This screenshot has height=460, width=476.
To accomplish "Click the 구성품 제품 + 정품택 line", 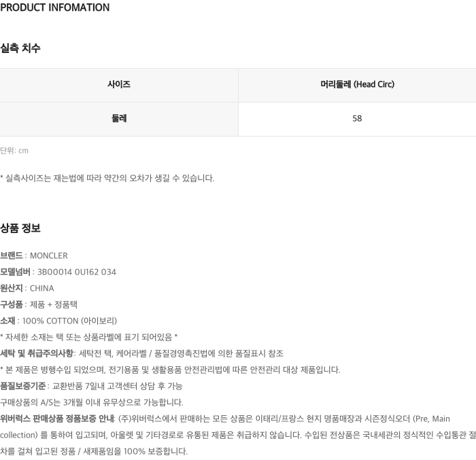I will pyautogui.click(x=39, y=304).
